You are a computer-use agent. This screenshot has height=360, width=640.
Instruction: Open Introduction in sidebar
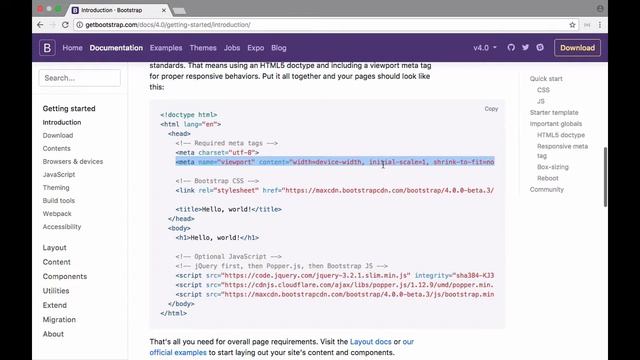coord(62,122)
